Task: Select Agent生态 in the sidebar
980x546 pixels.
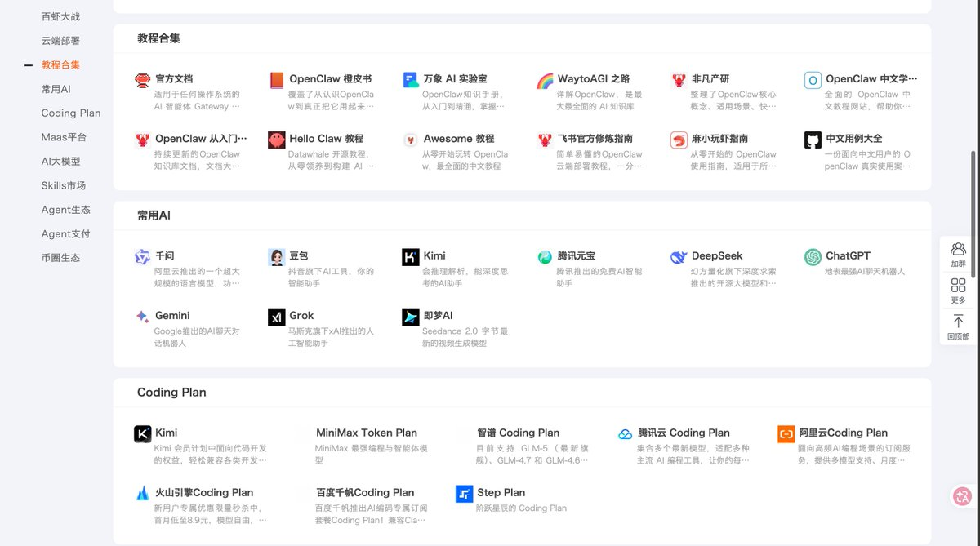Action: click(x=65, y=210)
